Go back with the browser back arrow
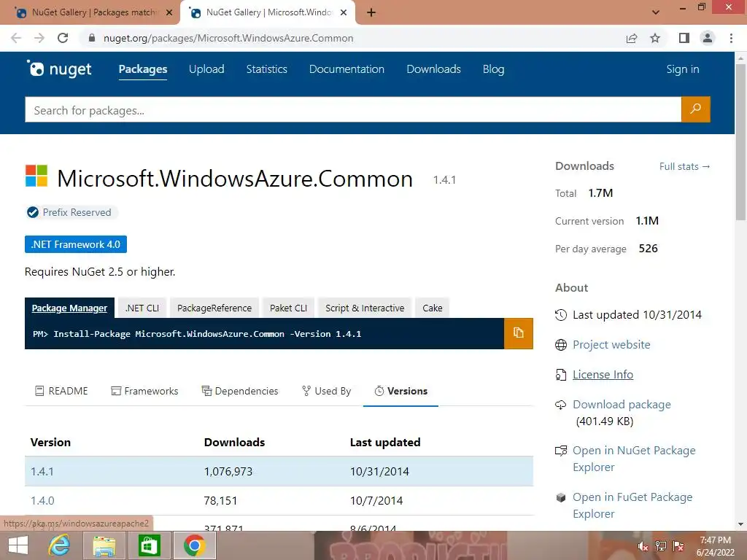747x560 pixels. point(16,38)
